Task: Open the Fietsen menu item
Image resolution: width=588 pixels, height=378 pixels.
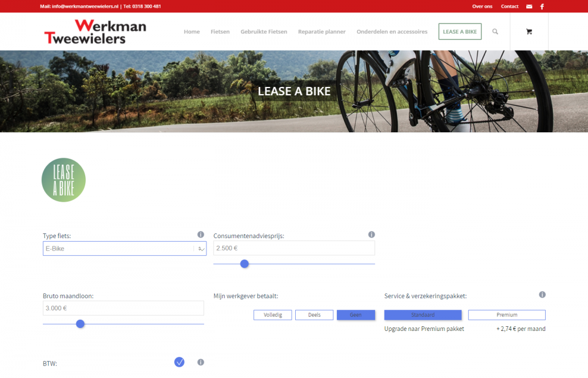Action: (220, 32)
